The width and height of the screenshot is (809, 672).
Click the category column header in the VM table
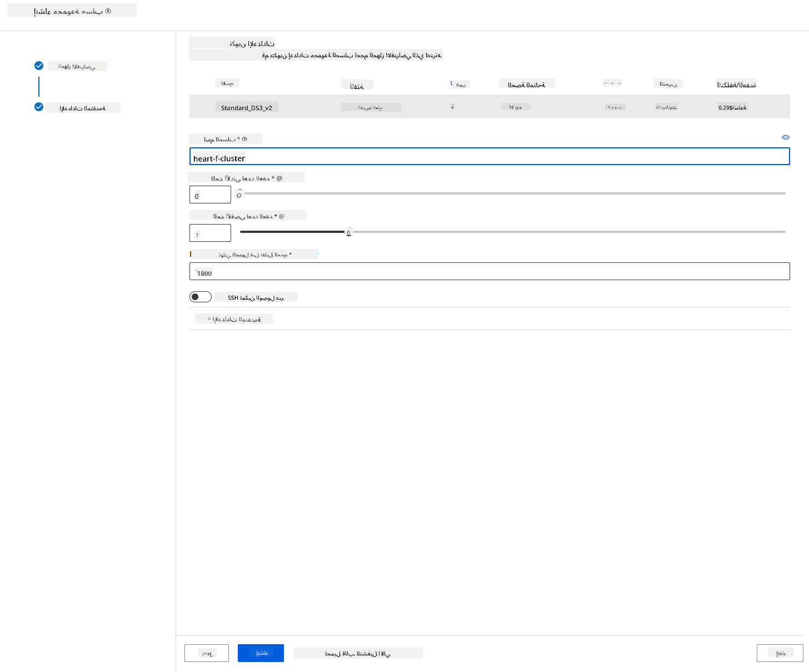tap(357, 85)
